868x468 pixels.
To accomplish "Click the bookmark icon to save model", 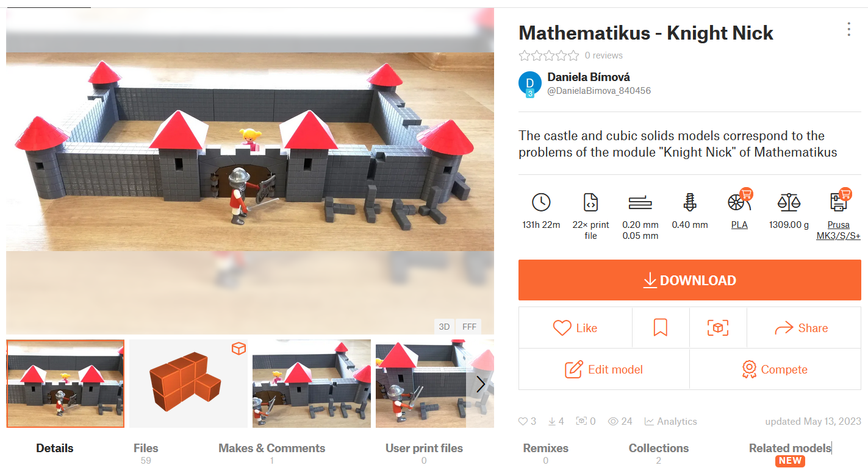I will tap(661, 328).
